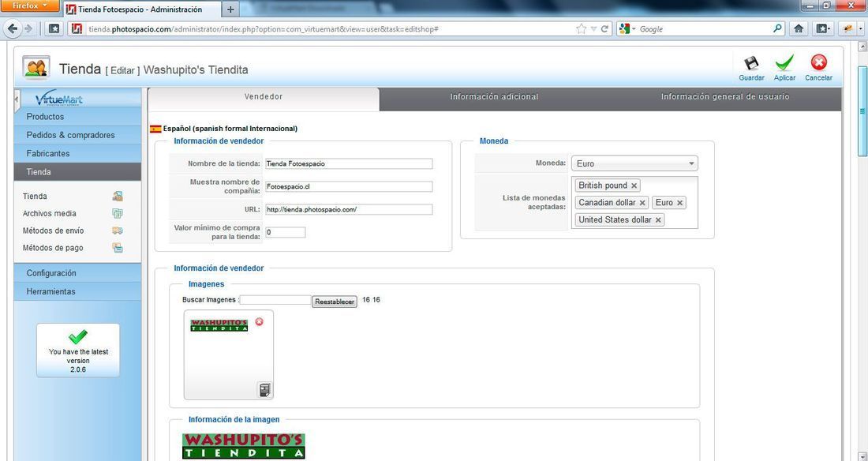This screenshot has height=461, width=868.
Task: Open the Productos menu section
Action: (x=77, y=117)
